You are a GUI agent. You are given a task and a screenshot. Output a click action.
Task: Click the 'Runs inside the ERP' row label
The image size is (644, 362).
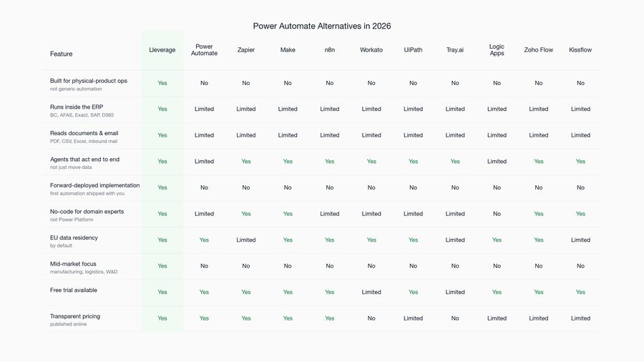[x=77, y=107]
